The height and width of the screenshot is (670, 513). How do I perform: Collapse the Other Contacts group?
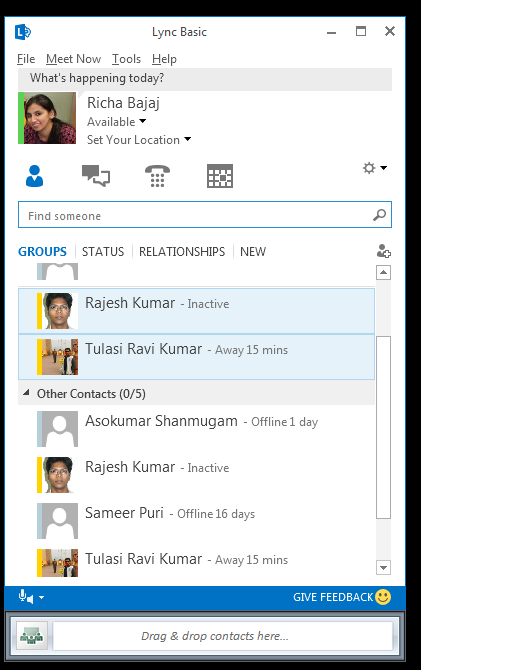point(26,392)
